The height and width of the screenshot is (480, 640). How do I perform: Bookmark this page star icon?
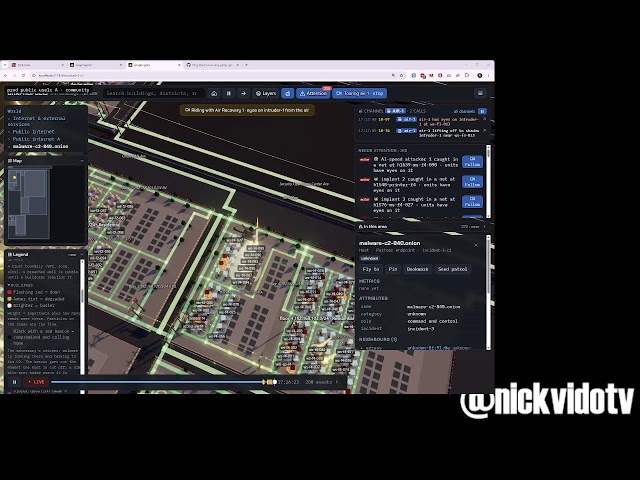click(402, 76)
